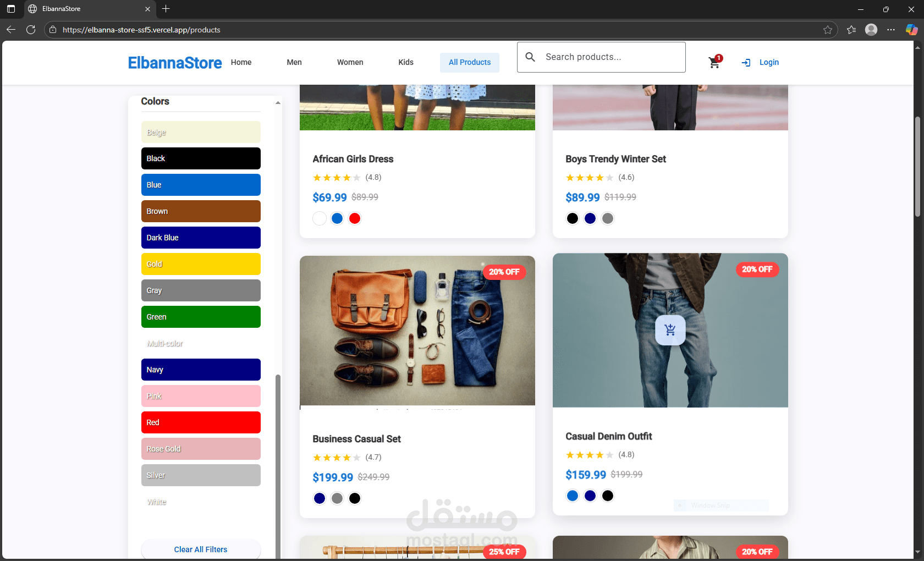Focus the Search products field
The height and width of the screenshot is (561, 924).
pos(601,57)
